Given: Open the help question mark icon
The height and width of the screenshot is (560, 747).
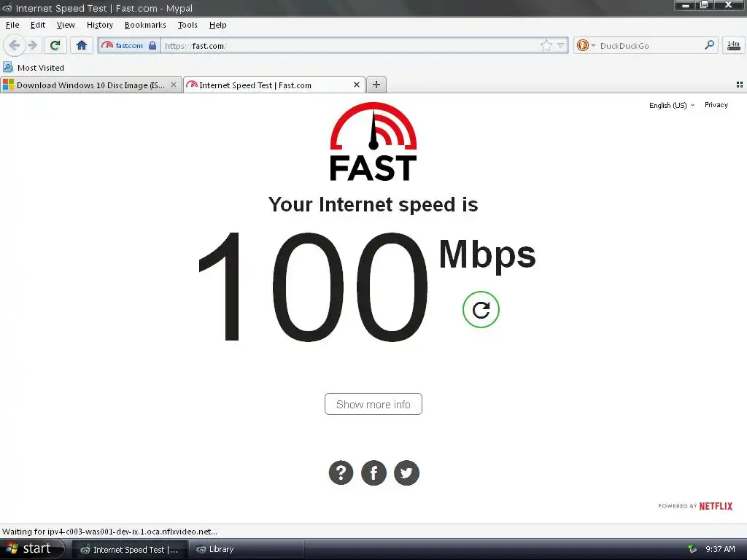Looking at the screenshot, I should click(341, 472).
